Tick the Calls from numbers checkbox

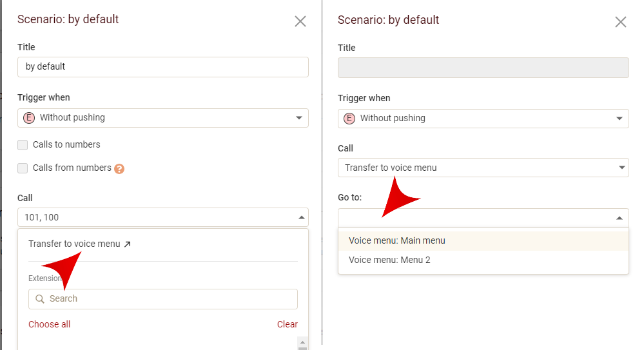tap(23, 168)
